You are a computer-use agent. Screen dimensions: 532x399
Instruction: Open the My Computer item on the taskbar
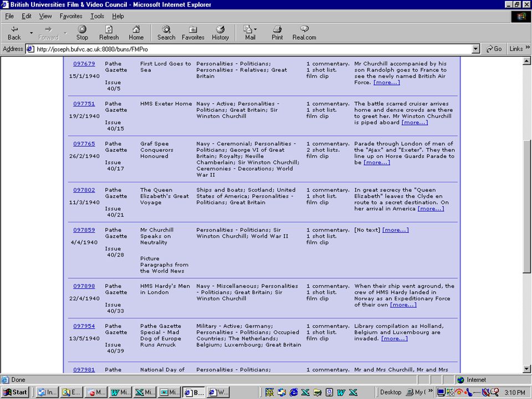[416, 392]
